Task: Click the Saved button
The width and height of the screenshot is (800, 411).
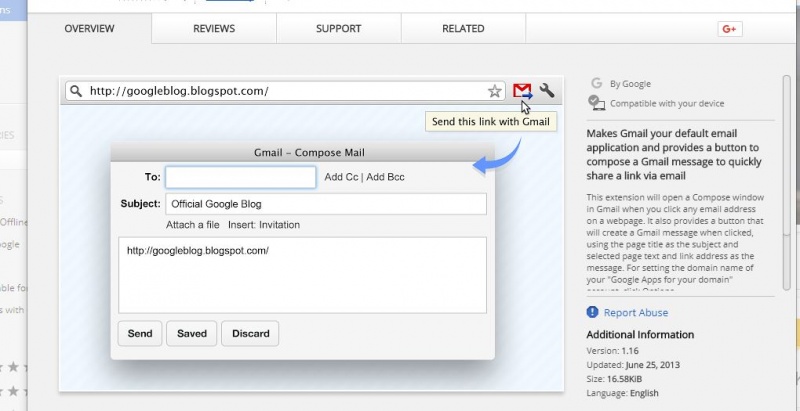Action: [x=192, y=333]
